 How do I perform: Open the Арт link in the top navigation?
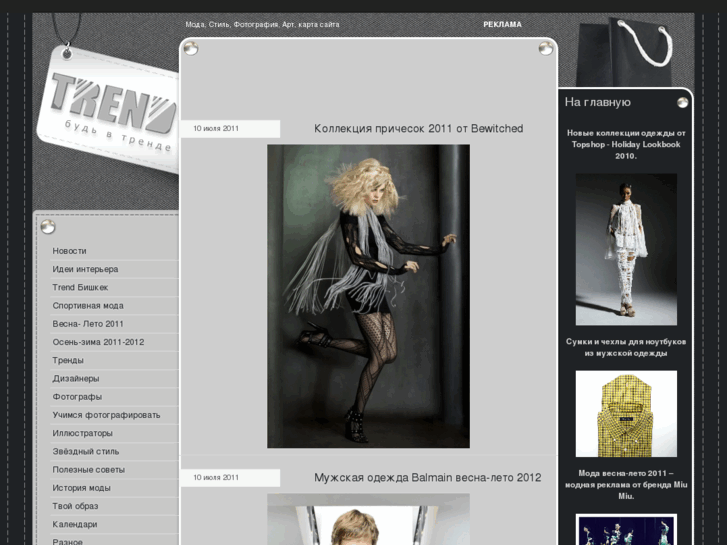[x=288, y=25]
